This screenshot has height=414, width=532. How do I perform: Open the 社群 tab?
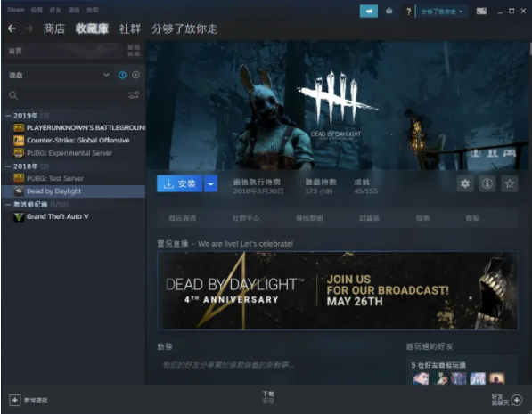[x=130, y=28]
